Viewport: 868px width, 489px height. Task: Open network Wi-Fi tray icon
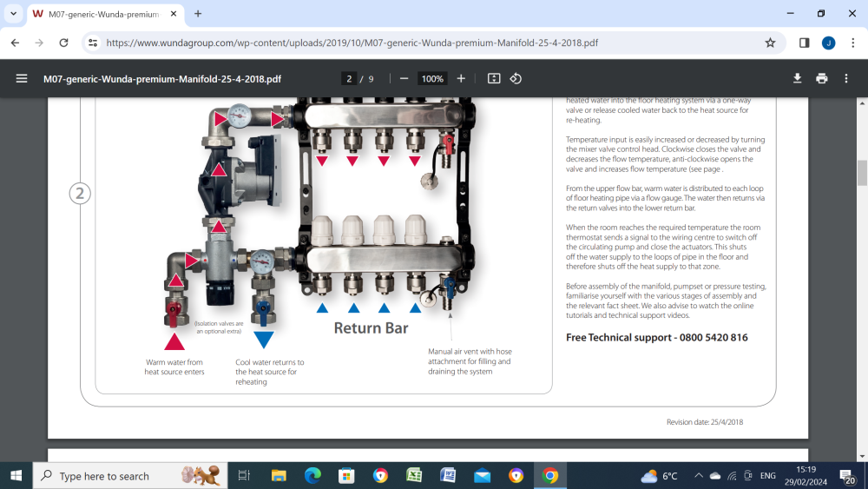coord(732,476)
